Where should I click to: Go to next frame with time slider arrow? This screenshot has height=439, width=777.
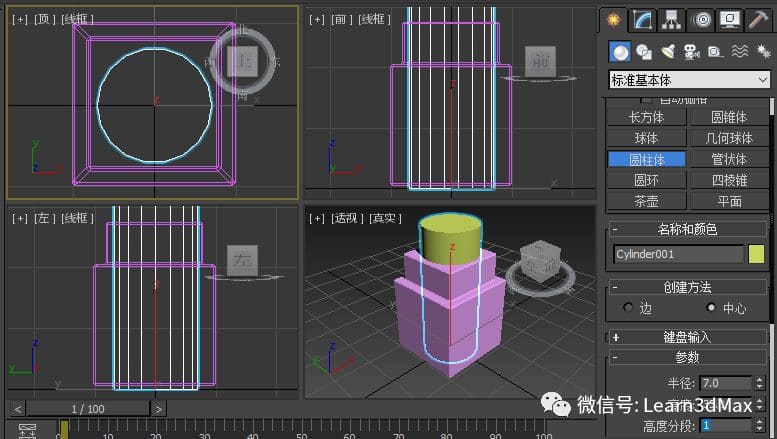[x=158, y=409]
